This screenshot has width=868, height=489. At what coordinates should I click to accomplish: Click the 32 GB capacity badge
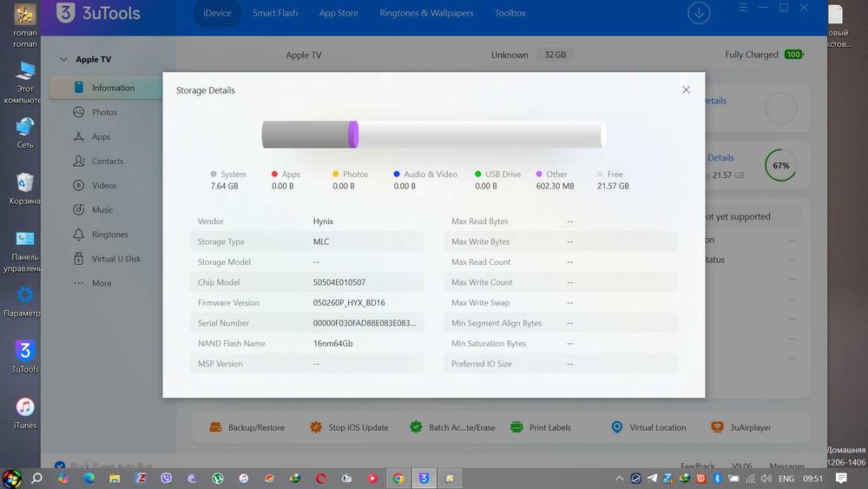556,55
